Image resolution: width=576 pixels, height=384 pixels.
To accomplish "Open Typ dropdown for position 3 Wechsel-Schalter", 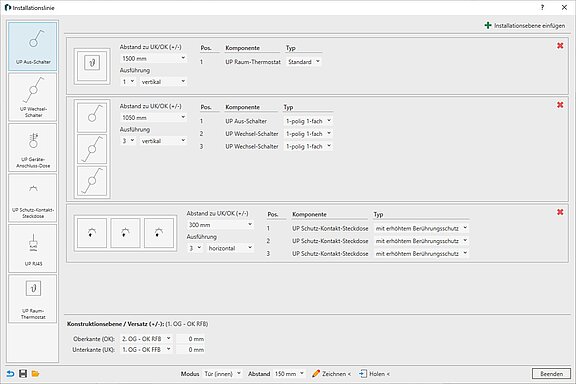I will click(308, 146).
